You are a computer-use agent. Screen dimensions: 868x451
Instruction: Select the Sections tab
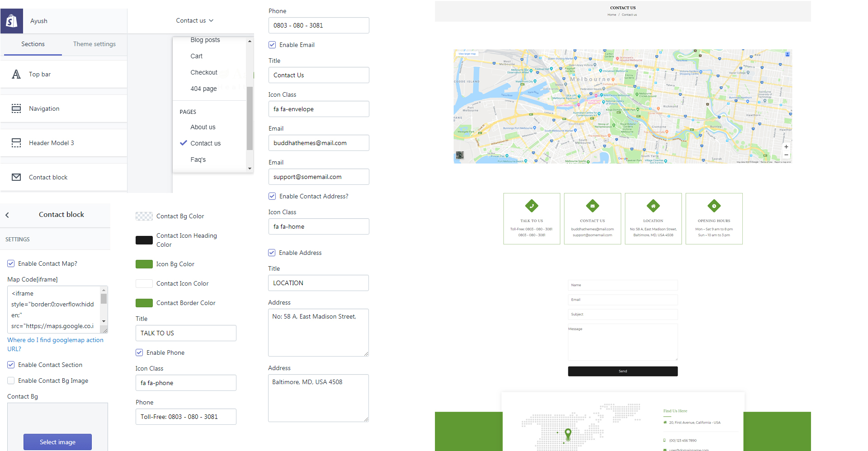33,44
